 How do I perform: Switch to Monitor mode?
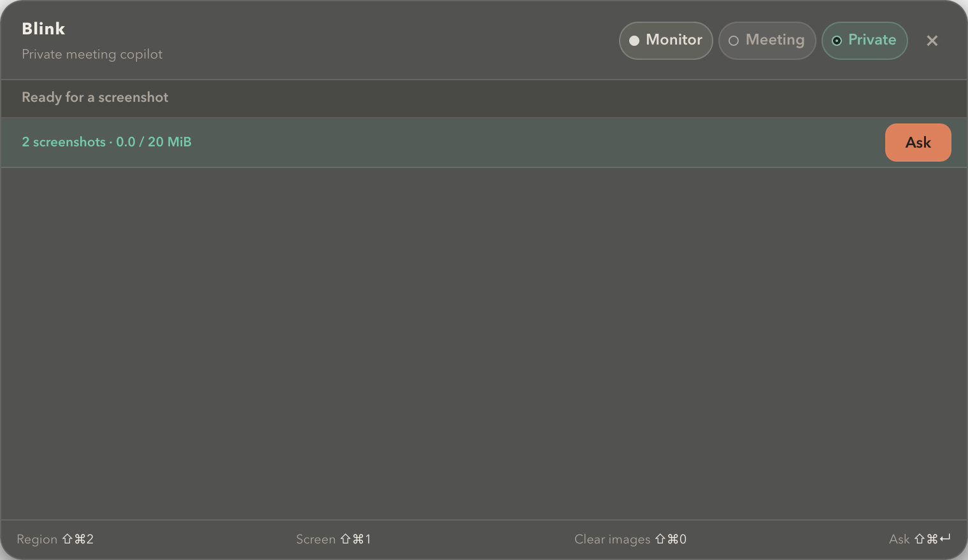click(665, 41)
